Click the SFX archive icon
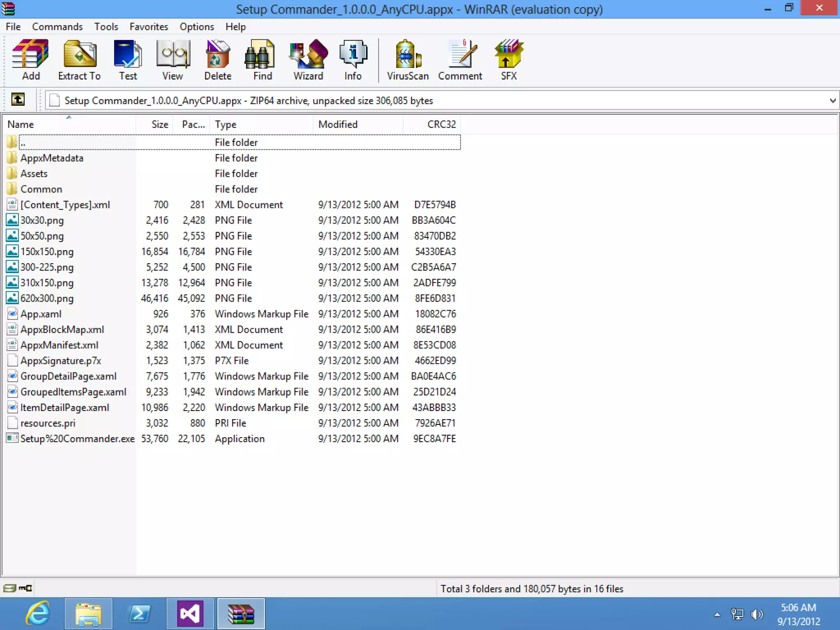Screen dimensions: 840x630 (509, 59)
